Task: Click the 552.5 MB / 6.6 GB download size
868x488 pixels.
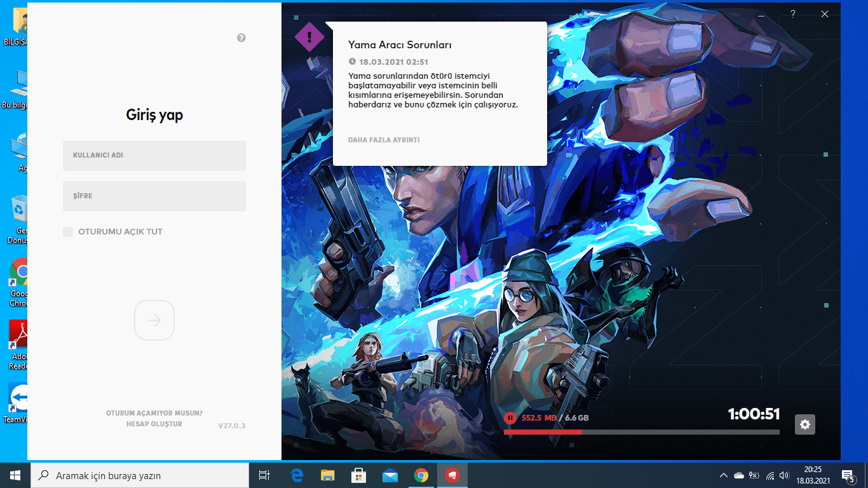Action: click(555, 417)
